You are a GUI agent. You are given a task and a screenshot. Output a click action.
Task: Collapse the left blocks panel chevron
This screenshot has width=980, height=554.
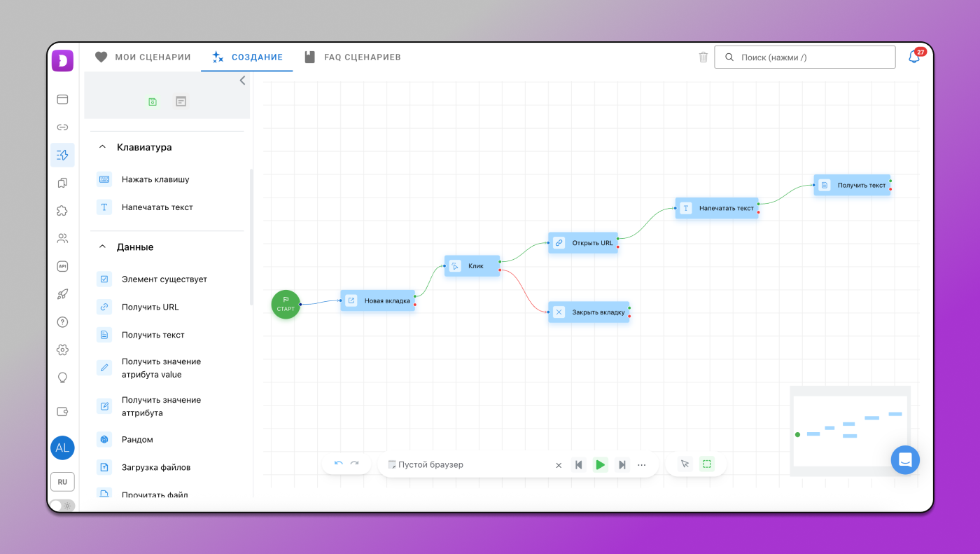click(242, 81)
